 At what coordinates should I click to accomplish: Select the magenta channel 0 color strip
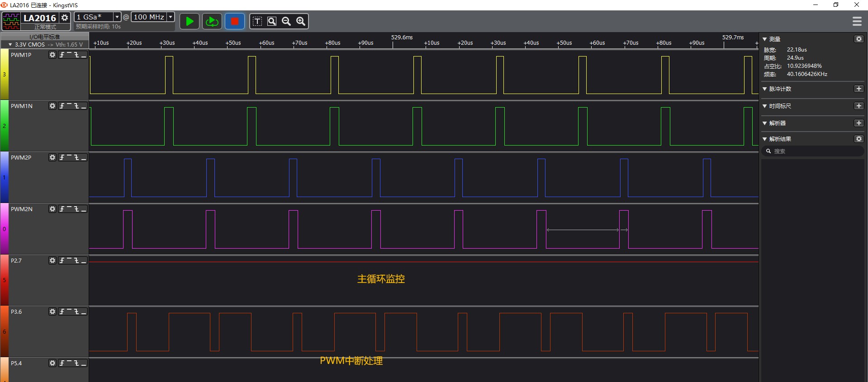pos(4,229)
